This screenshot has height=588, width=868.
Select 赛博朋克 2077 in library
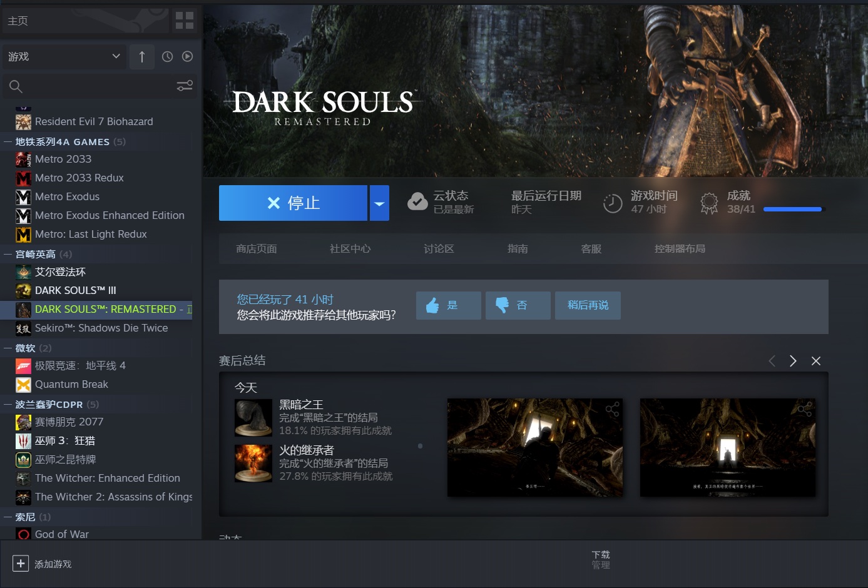pos(69,422)
